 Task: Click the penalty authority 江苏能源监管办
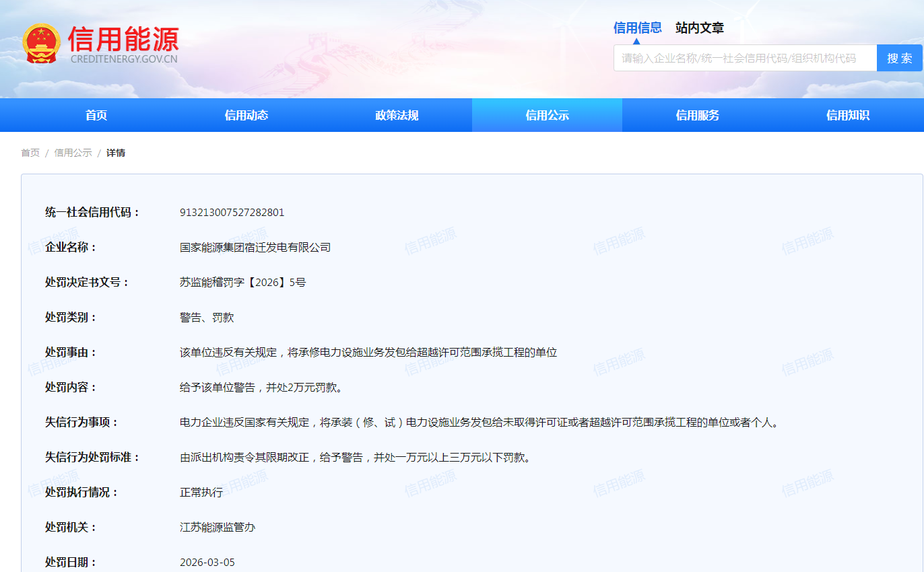[x=218, y=528]
